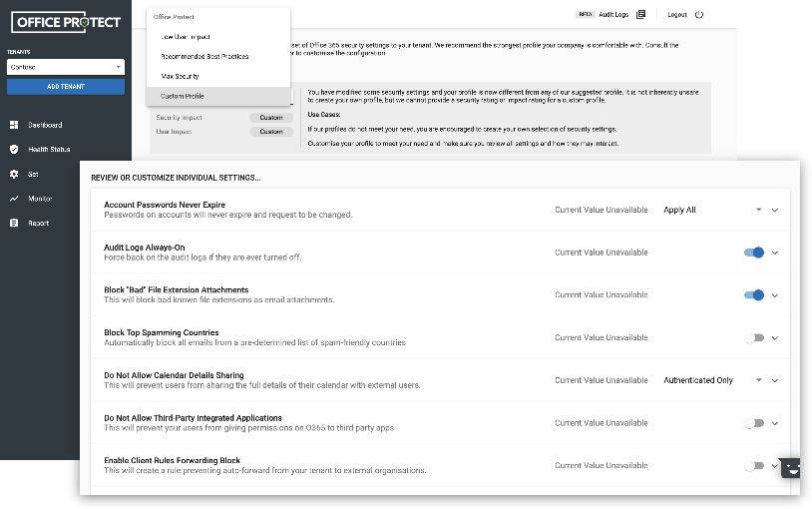The height and width of the screenshot is (509, 812).
Task: Choose Recommended Best Practices profile
Action: pyautogui.click(x=204, y=56)
